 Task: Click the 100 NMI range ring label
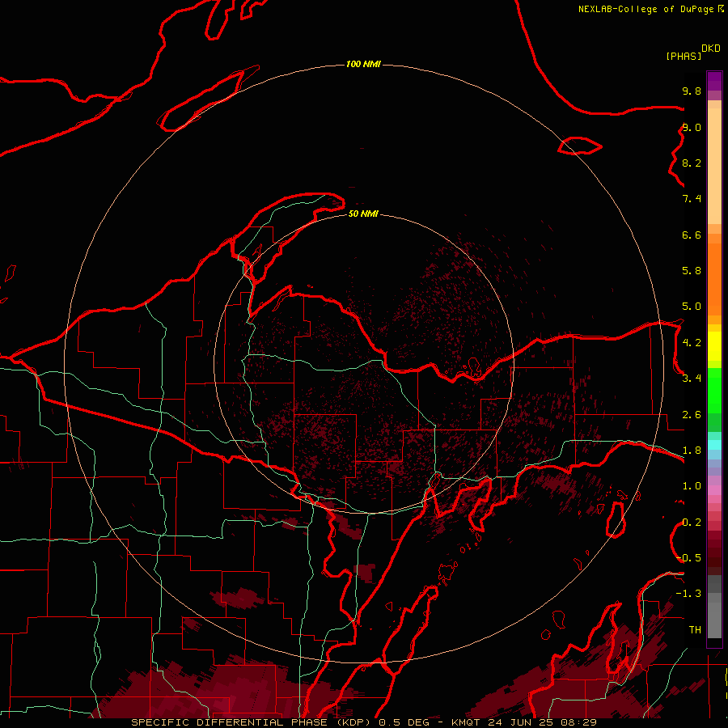click(x=363, y=64)
